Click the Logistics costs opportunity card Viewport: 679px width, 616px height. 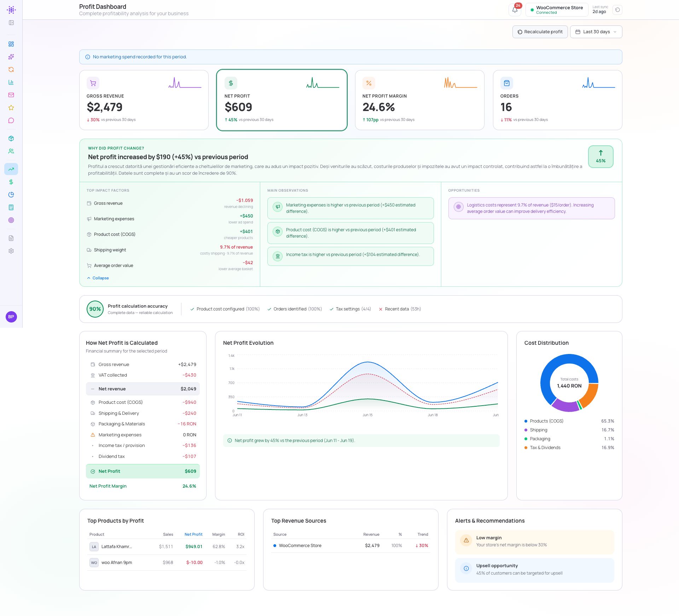click(532, 208)
